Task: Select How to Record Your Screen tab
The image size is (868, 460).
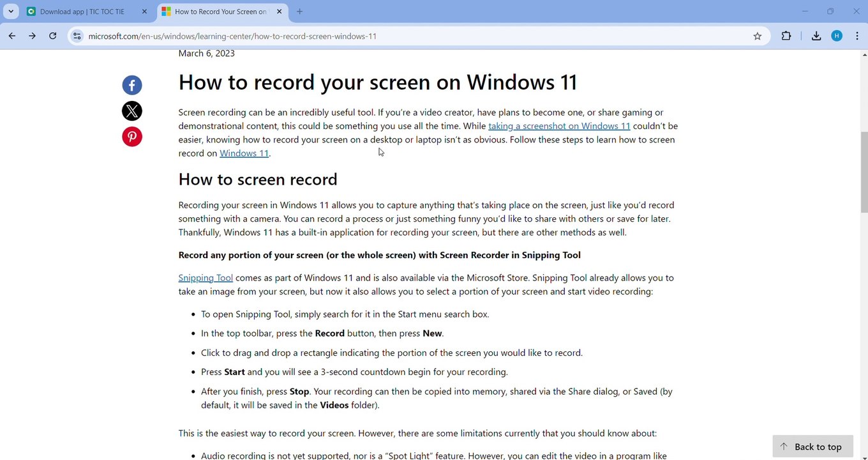Action: click(x=221, y=11)
